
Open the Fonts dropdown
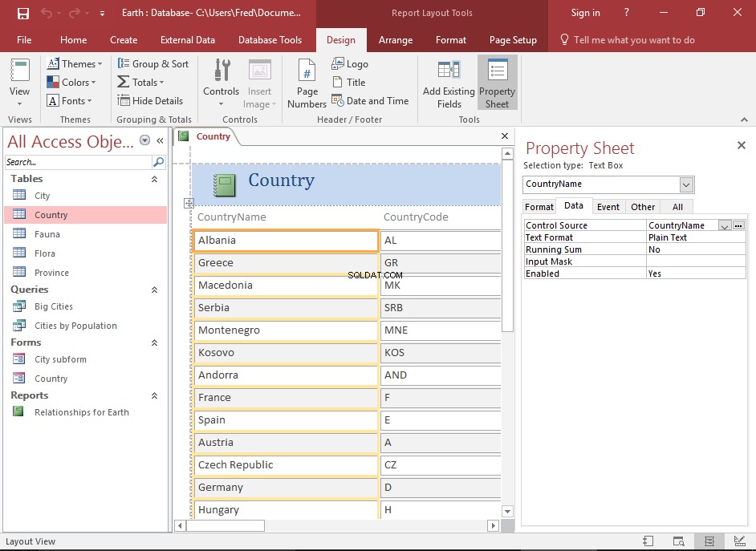pyautogui.click(x=69, y=101)
